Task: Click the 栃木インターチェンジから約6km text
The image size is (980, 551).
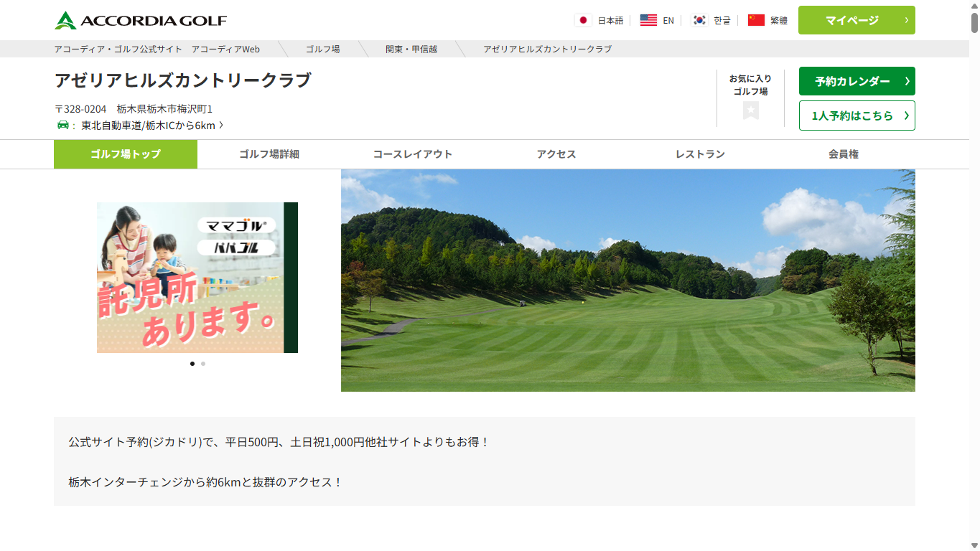Action: pos(206,482)
